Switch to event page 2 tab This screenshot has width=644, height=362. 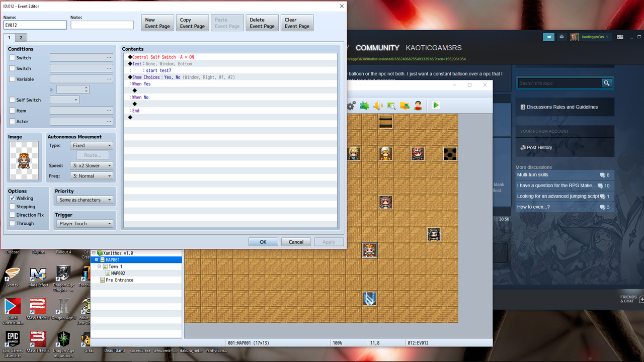[21, 37]
